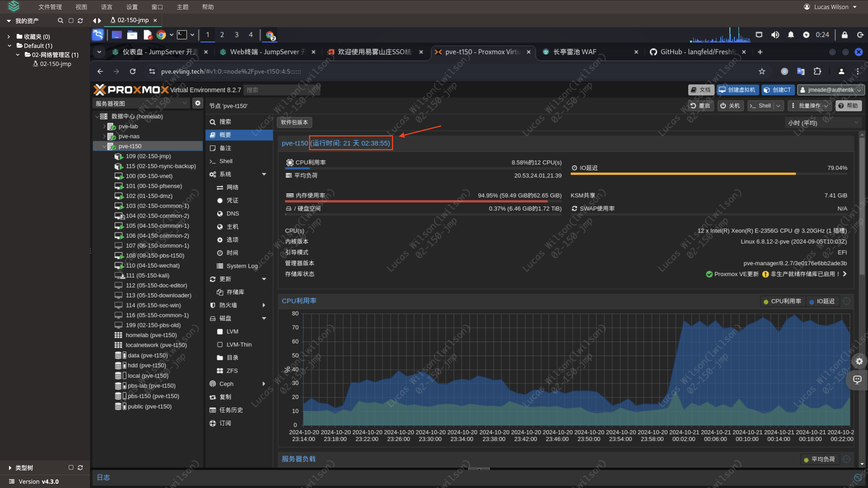Screen dimensions: 868x488
Task: Open the Shell item in node menu
Action: click(239, 161)
